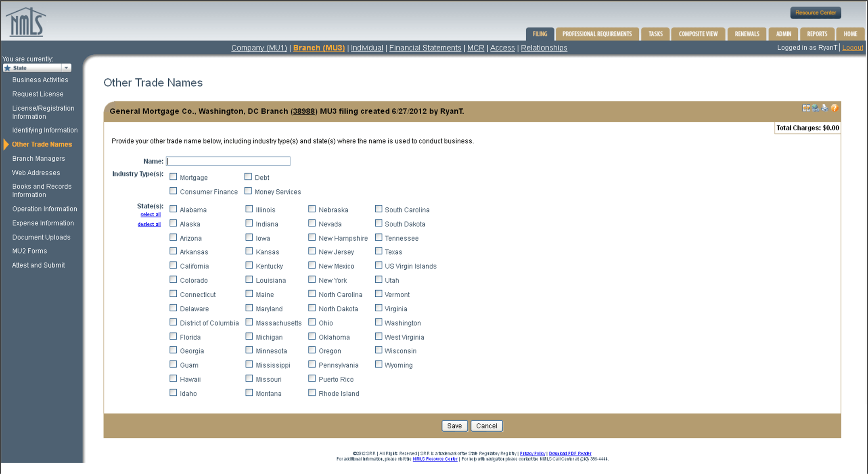Tick the Consumer Finance checkbox
The width and height of the screenshot is (868, 474).
point(173,191)
